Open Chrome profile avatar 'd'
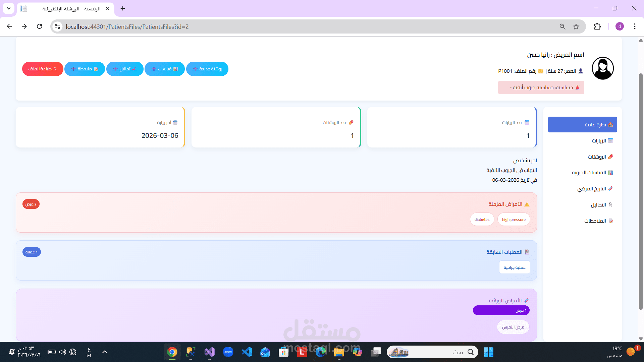 620,26
